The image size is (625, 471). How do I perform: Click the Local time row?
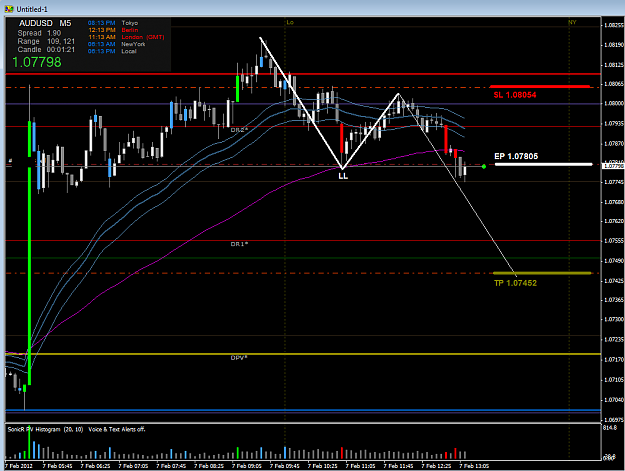[112, 51]
